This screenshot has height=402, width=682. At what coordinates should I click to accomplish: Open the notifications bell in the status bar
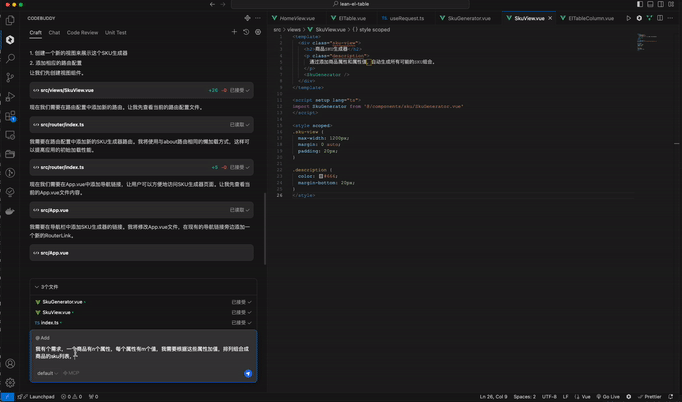pyautogui.click(x=671, y=397)
